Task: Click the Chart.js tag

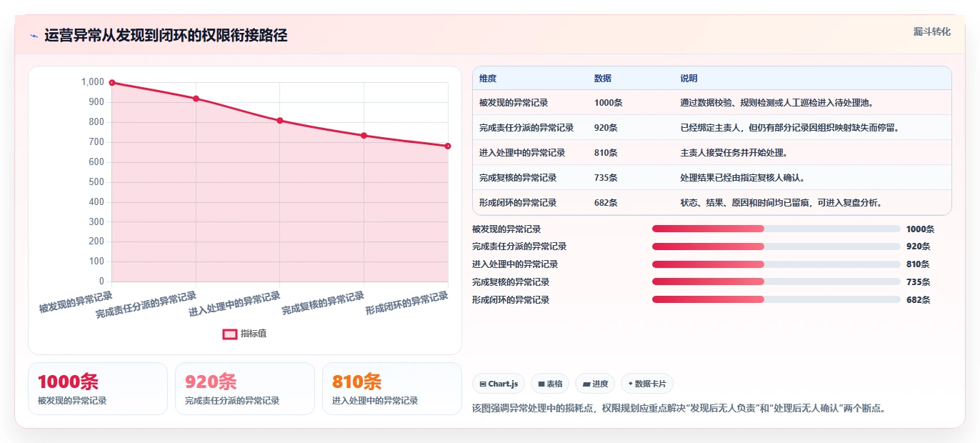Action: point(499,384)
